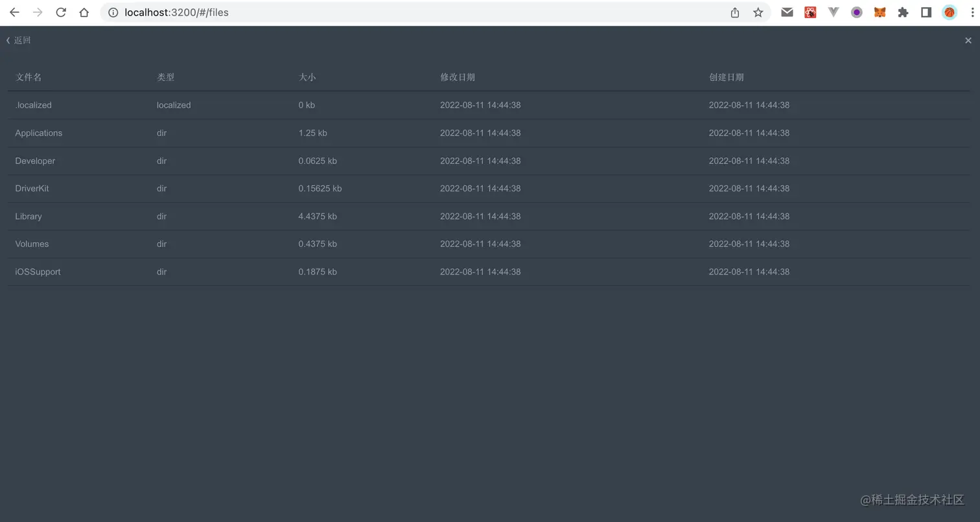Click the modified date in iOSSupport row
Viewport: 980px width, 522px height.
pyautogui.click(x=480, y=272)
